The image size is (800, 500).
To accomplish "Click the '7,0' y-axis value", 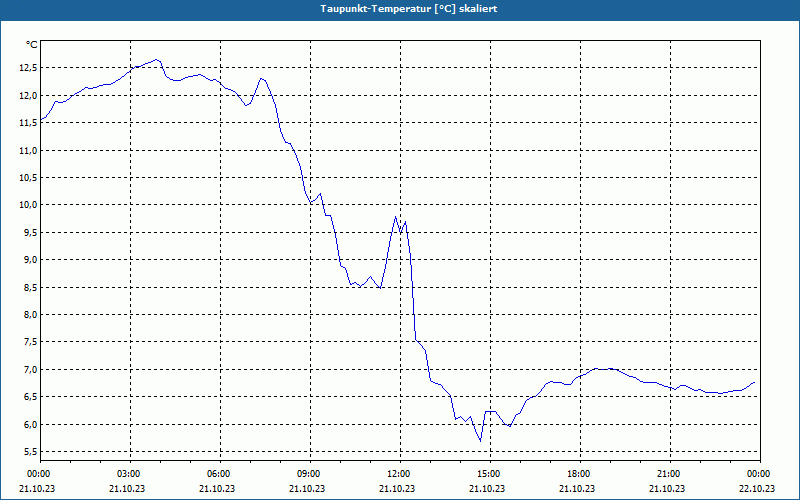I will pyautogui.click(x=31, y=369).
